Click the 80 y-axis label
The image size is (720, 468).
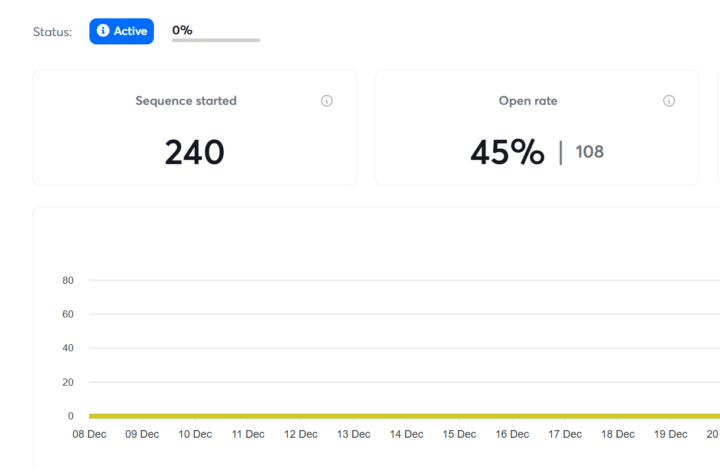(68, 281)
